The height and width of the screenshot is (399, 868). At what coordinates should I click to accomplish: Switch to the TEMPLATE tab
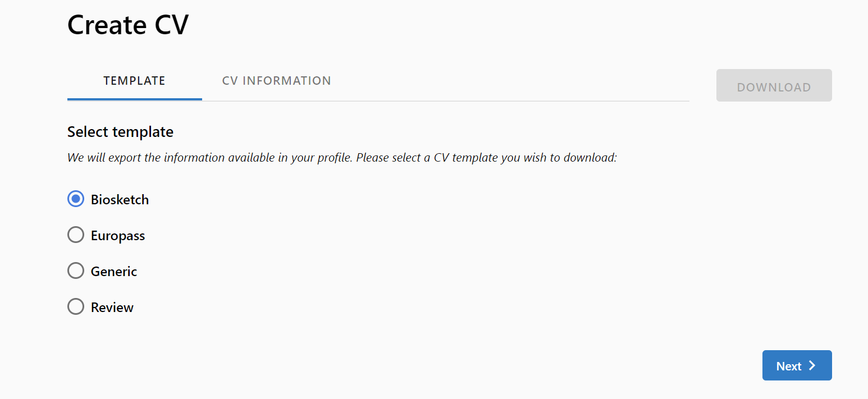point(135,81)
